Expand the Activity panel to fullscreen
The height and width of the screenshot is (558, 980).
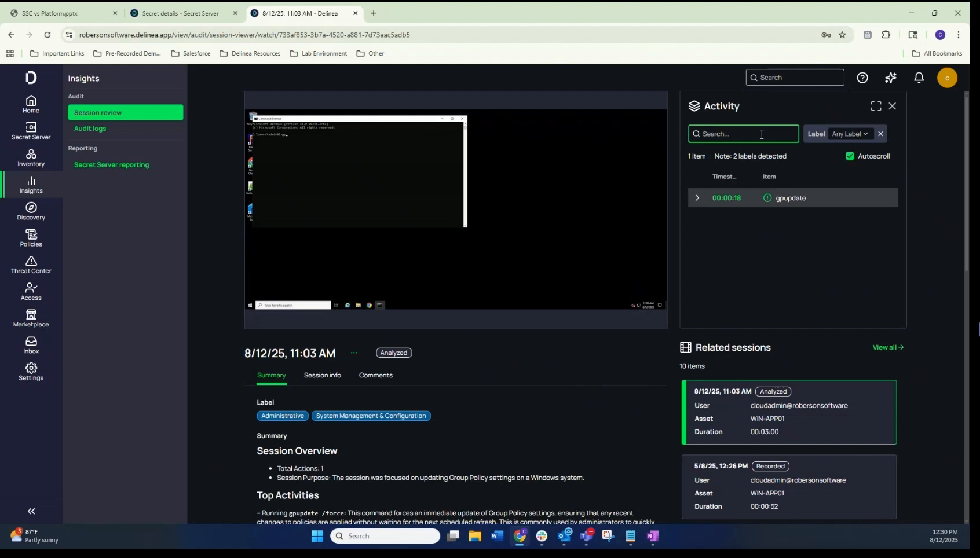[x=876, y=106]
